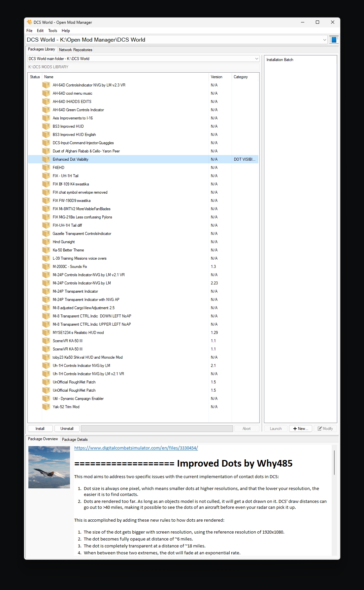This screenshot has height=590, width=364.
Task: Click the Install button
Action: 40,428
